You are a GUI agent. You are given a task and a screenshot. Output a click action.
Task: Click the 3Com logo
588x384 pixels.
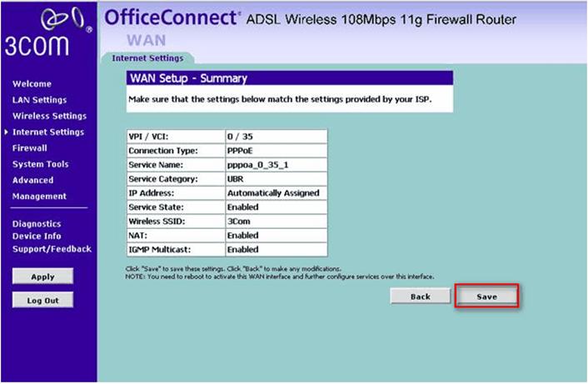[48, 32]
